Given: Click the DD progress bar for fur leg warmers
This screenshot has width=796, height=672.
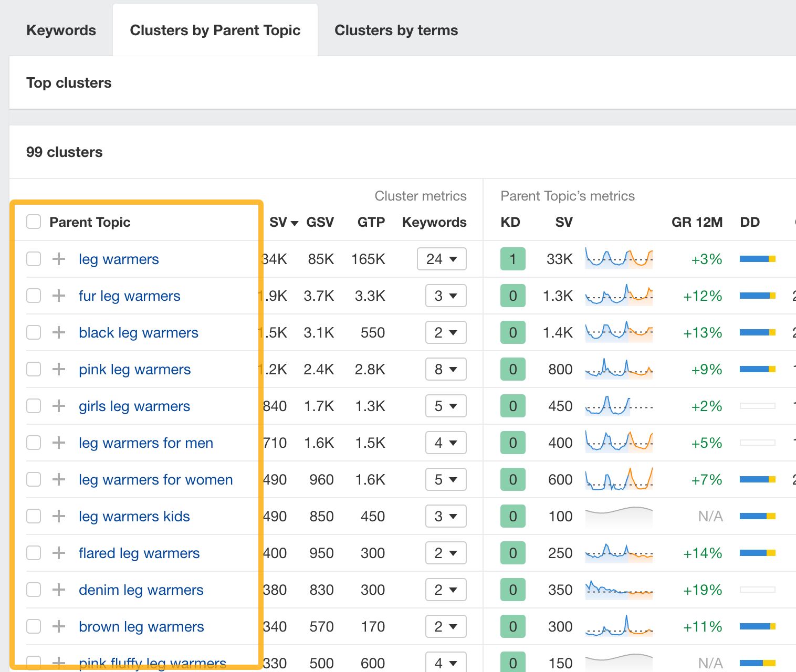Looking at the screenshot, I should [757, 296].
